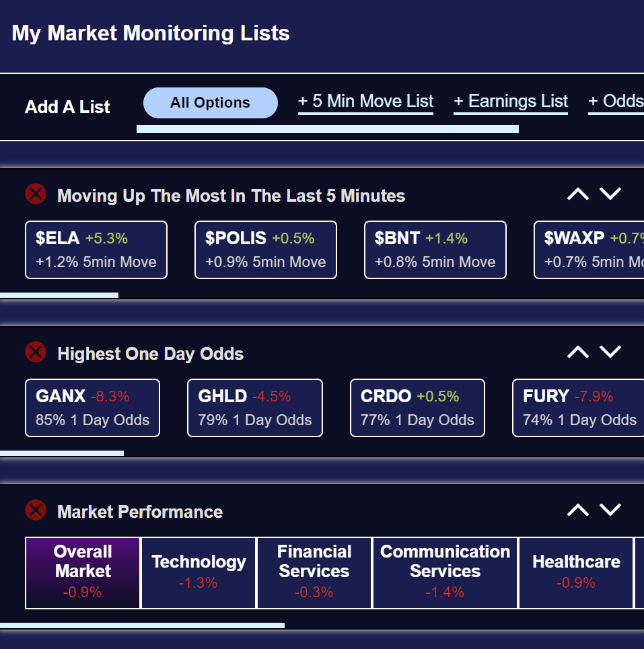Image resolution: width=644 pixels, height=649 pixels.
Task: Select the All Options pill
Action: tap(211, 103)
